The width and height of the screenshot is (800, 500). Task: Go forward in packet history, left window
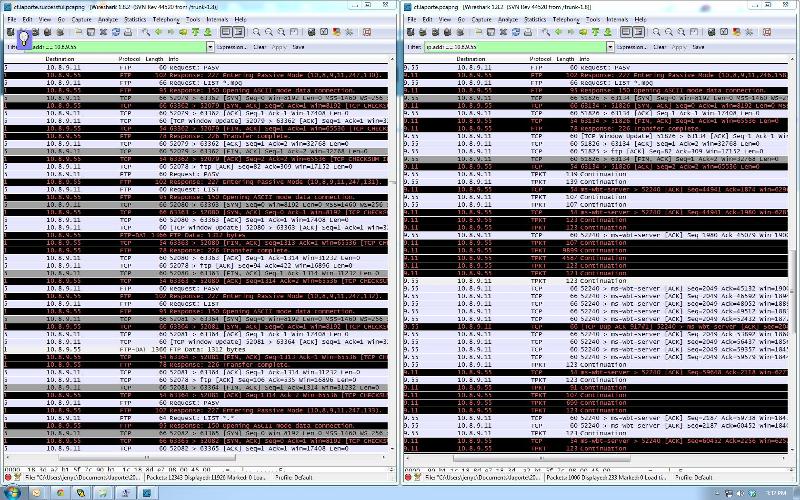[x=170, y=32]
